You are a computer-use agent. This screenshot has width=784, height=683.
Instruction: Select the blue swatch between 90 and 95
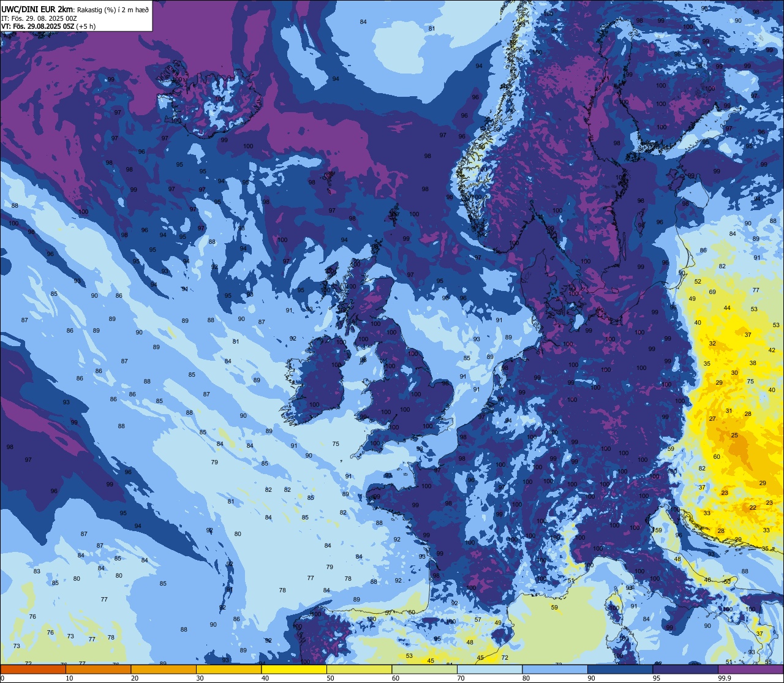click(620, 670)
